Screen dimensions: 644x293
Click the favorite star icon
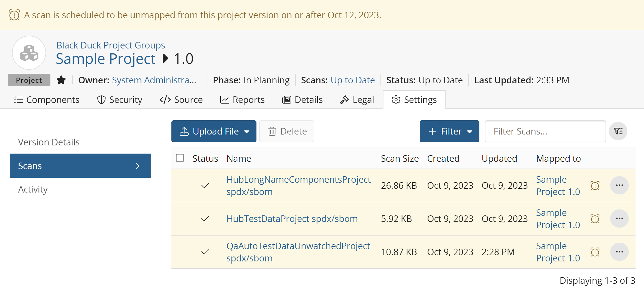point(61,80)
